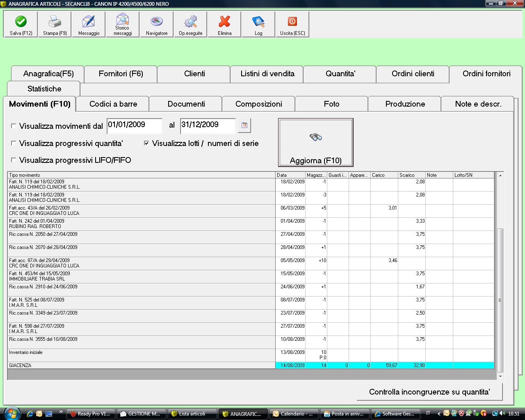Image resolution: width=525 pixels, height=420 pixels.
Task: Enable Visualizza movimenti dal checkbox
Action: click(14, 126)
